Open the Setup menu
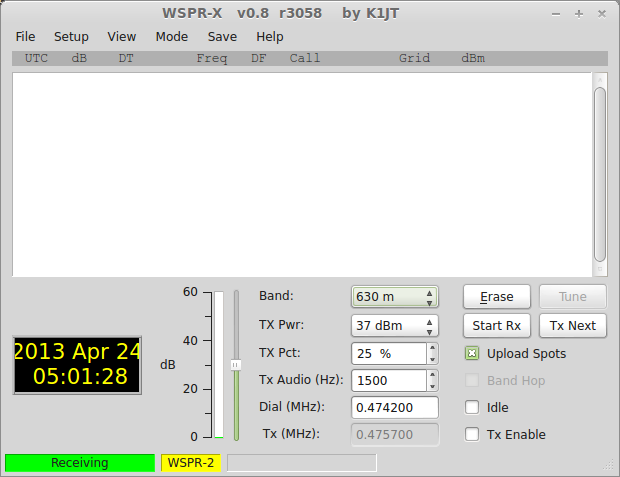Viewport: 620px width, 477px height. point(71,37)
